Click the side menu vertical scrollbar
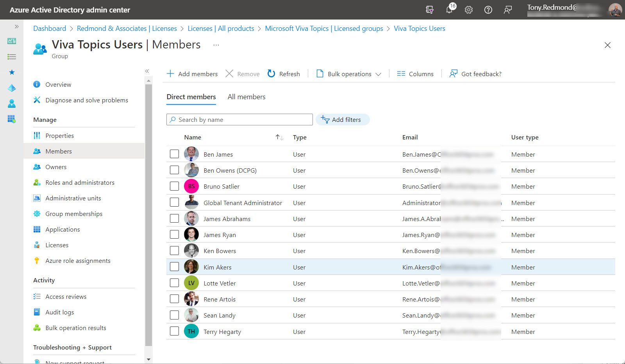 pos(148,215)
